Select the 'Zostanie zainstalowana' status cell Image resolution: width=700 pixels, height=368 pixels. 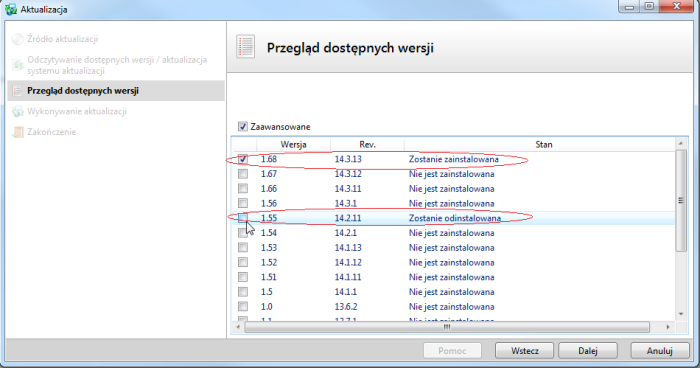click(454, 159)
